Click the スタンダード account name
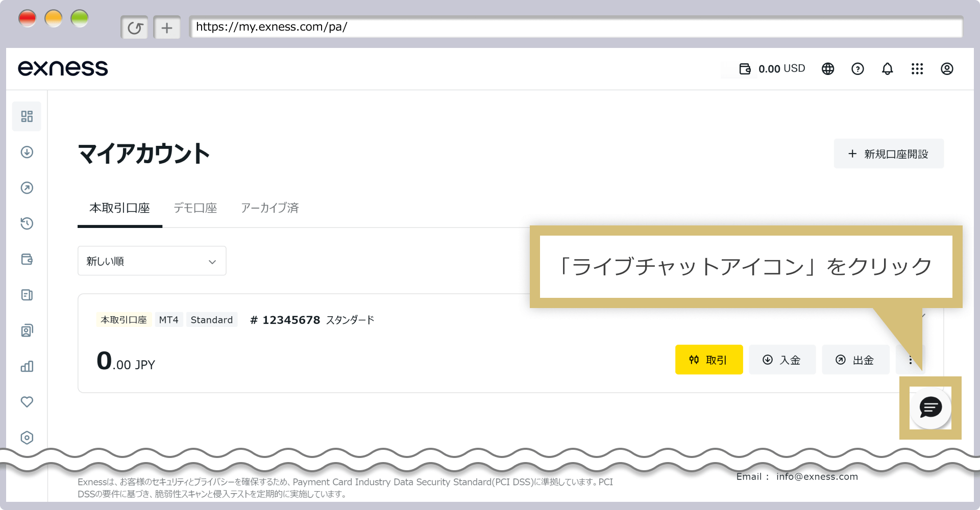This screenshot has width=980, height=510. [350, 320]
